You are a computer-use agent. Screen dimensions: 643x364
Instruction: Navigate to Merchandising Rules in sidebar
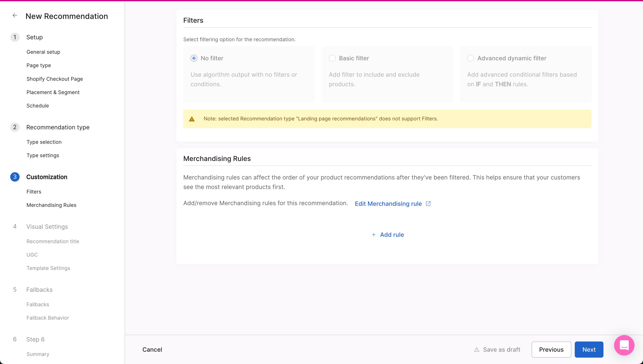click(x=51, y=205)
